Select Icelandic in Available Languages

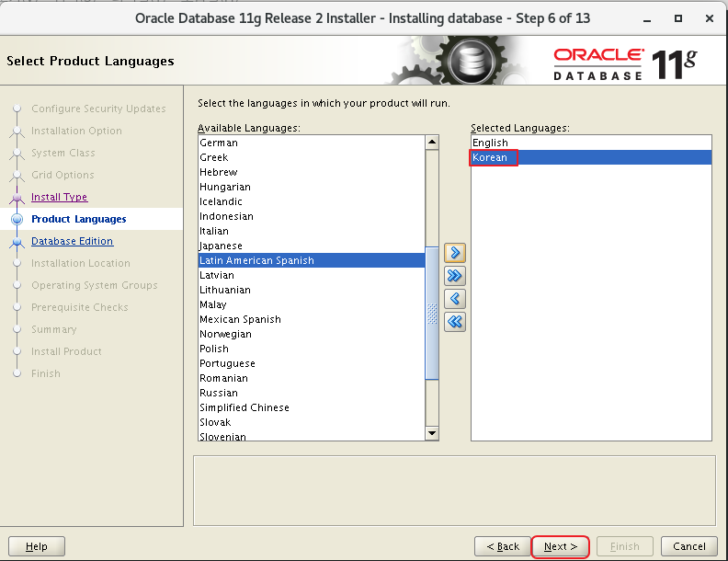pos(311,201)
